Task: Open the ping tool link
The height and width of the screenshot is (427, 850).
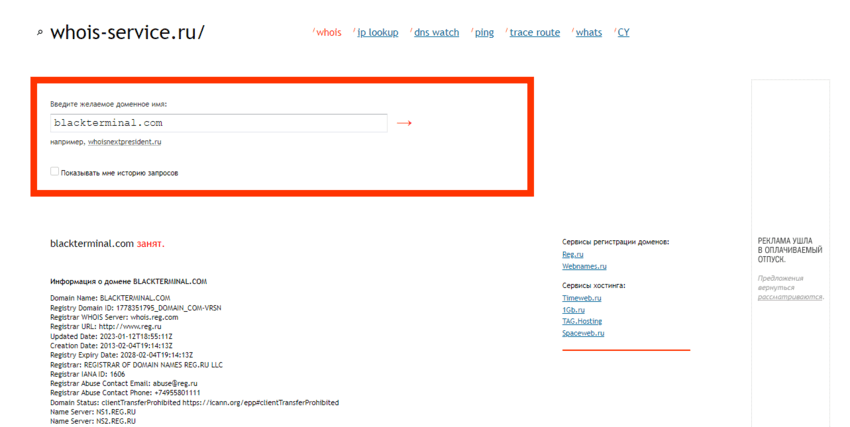Action: pos(484,32)
